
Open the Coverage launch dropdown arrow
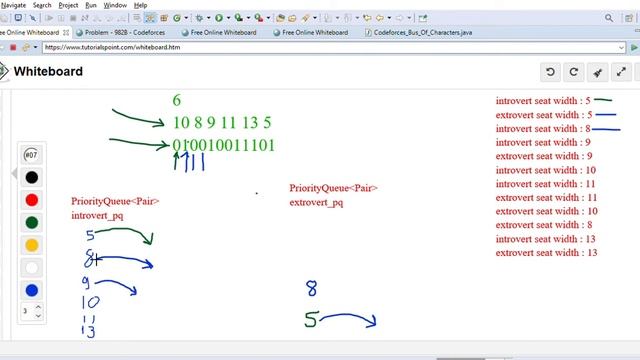(x=248, y=18)
